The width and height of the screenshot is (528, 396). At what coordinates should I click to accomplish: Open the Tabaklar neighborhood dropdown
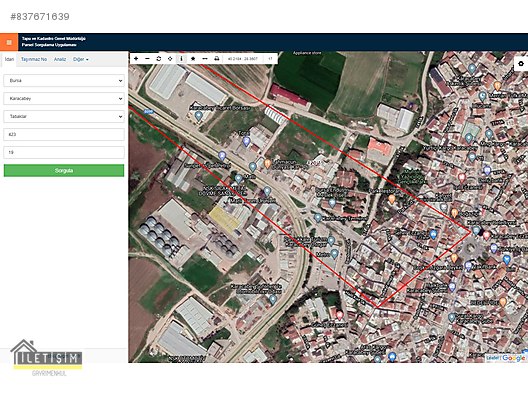(64, 117)
